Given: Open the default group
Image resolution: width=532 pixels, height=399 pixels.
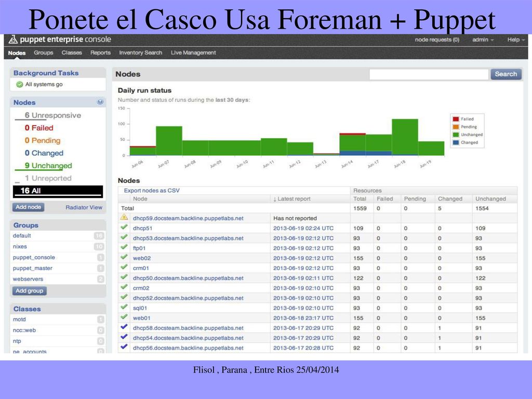Looking at the screenshot, I should pos(22,235).
